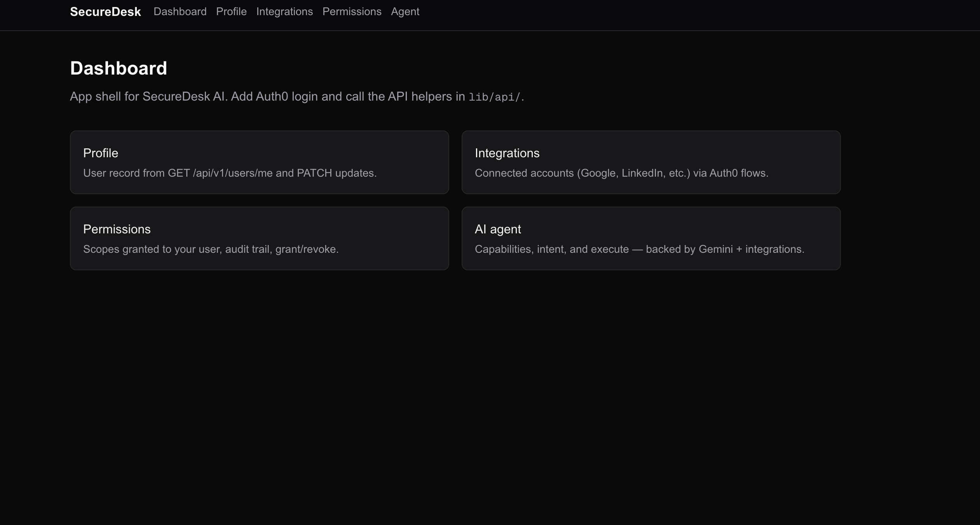Click the AI agent card title
The width and height of the screenshot is (980, 525).
pyautogui.click(x=497, y=229)
